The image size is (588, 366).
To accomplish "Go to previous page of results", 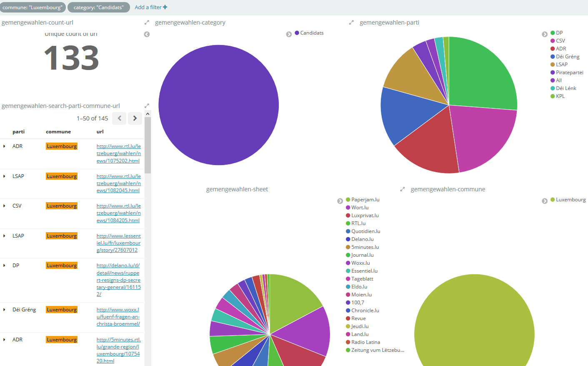I will pyautogui.click(x=119, y=118).
